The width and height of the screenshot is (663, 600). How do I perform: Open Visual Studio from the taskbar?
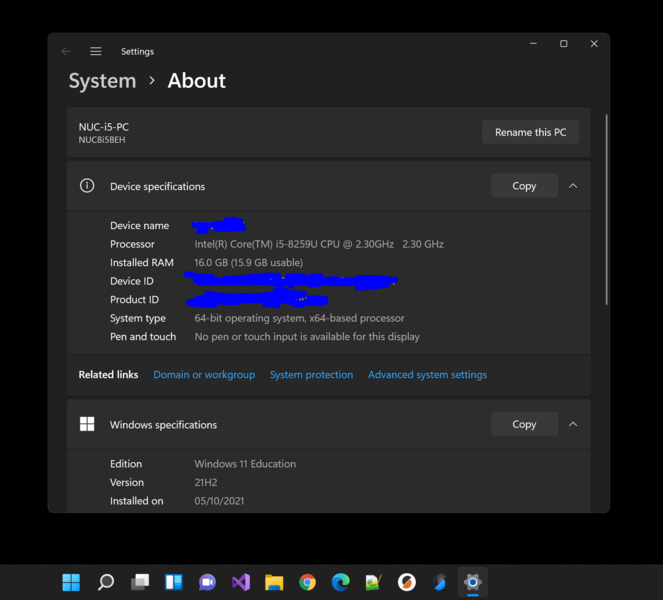click(241, 582)
